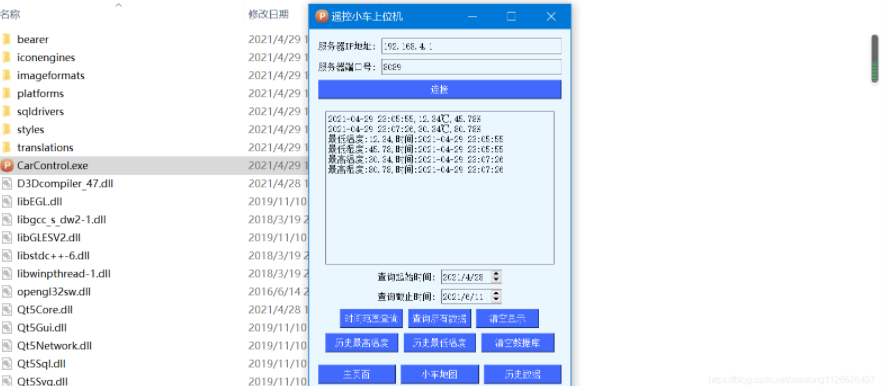Select the iconengines folder name
The width and height of the screenshot is (885, 386).
(46, 57)
